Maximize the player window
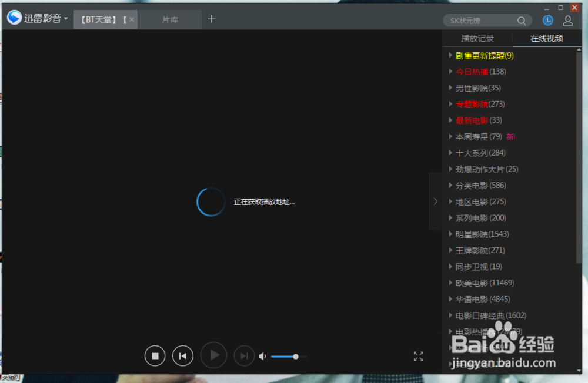588x383 pixels. pyautogui.click(x=560, y=8)
